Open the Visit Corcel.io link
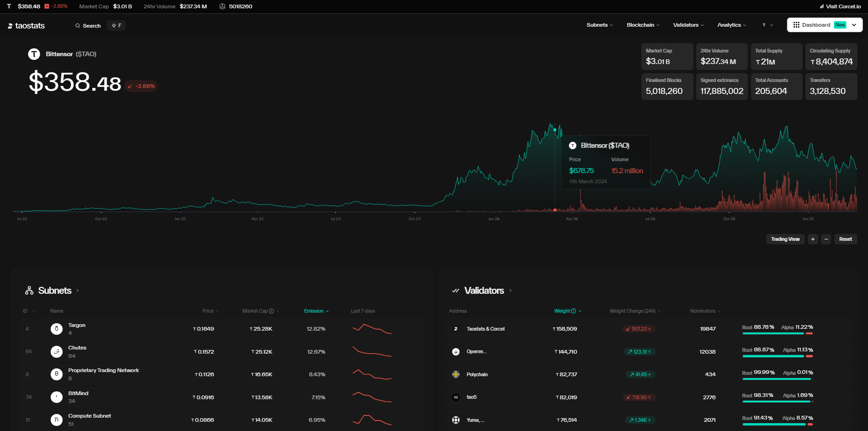Viewport: 868px width, 431px height. 840,6
